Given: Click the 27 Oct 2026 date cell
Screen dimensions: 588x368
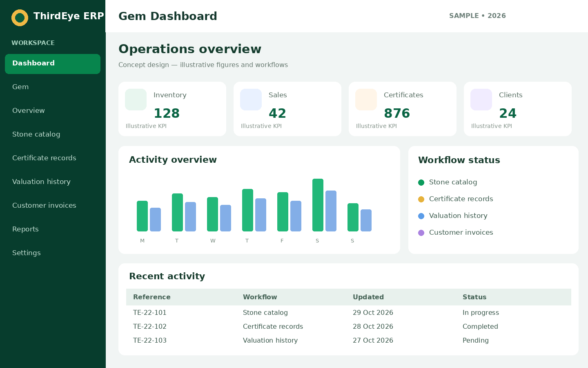Looking at the screenshot, I should point(373,340).
